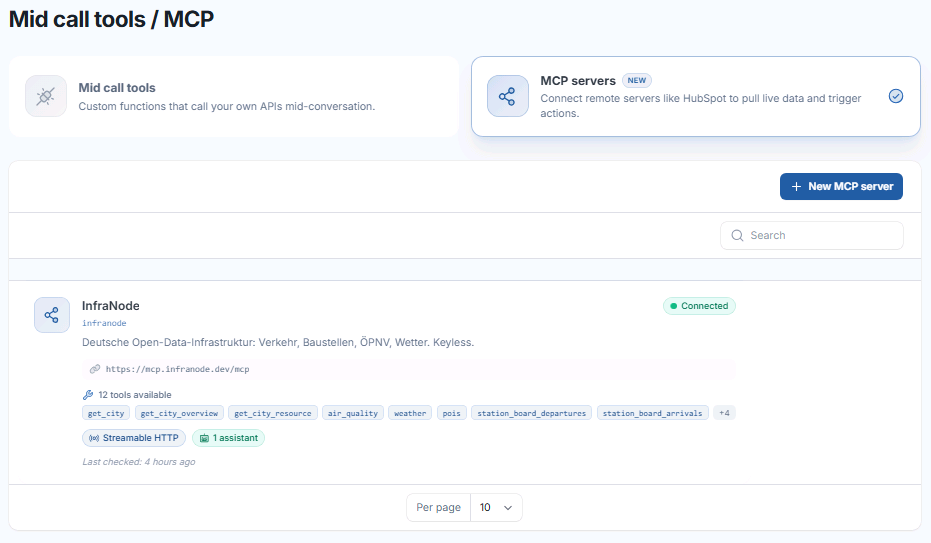Click the checkmark circle on MCP servers card
931x543 pixels.
pos(895,96)
